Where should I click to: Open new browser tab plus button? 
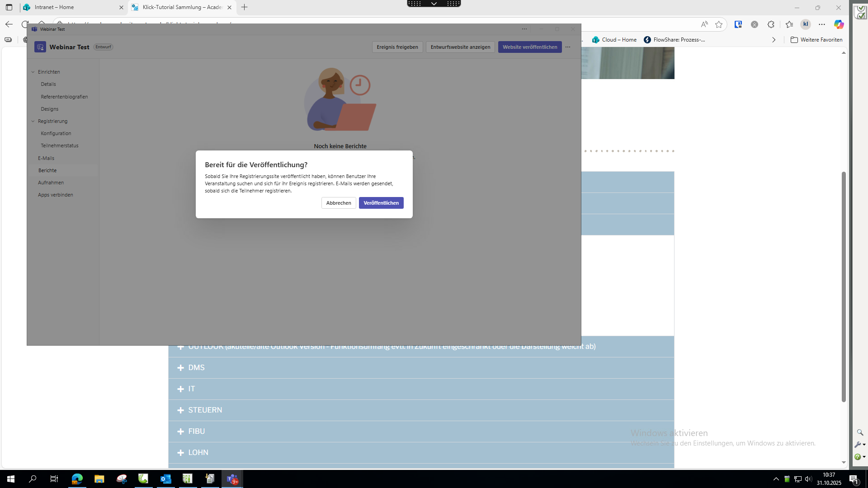245,7
